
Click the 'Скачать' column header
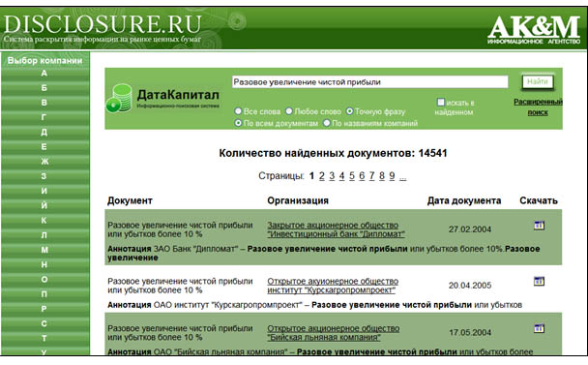(539, 201)
